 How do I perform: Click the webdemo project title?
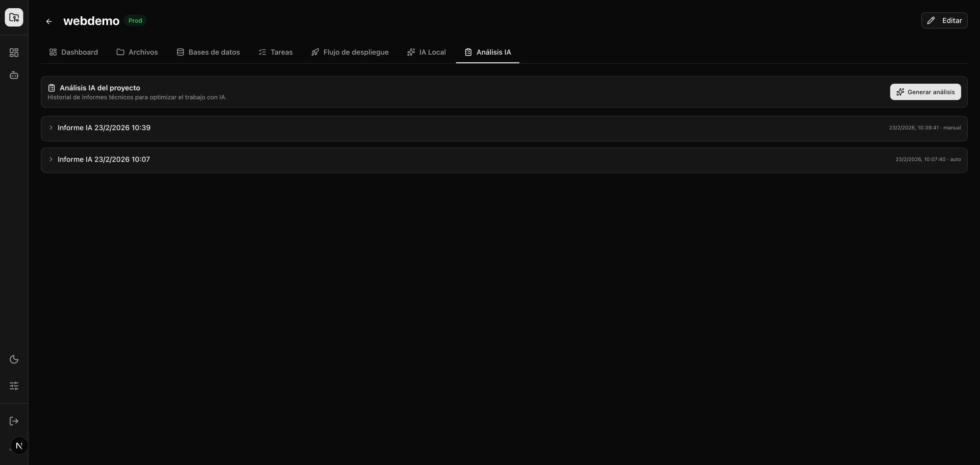[91, 21]
